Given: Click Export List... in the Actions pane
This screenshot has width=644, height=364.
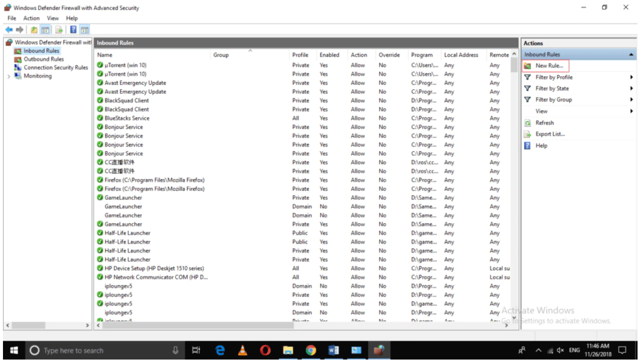Looking at the screenshot, I should pyautogui.click(x=550, y=134).
